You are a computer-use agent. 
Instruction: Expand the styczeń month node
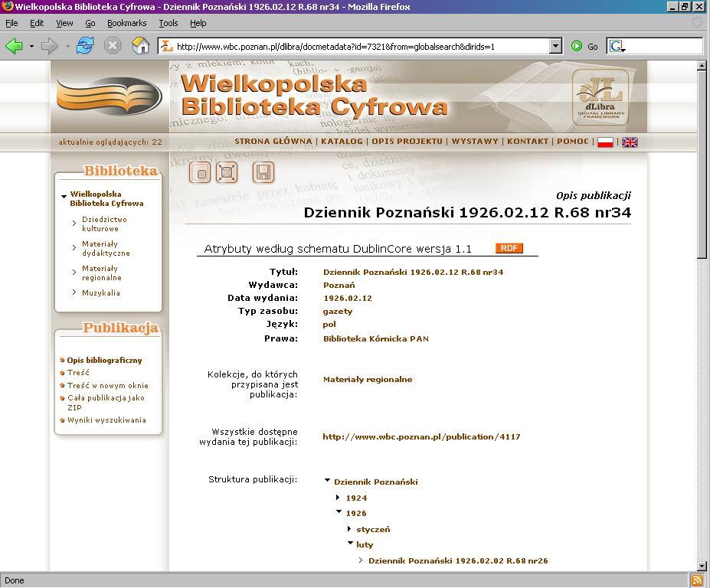(349, 529)
